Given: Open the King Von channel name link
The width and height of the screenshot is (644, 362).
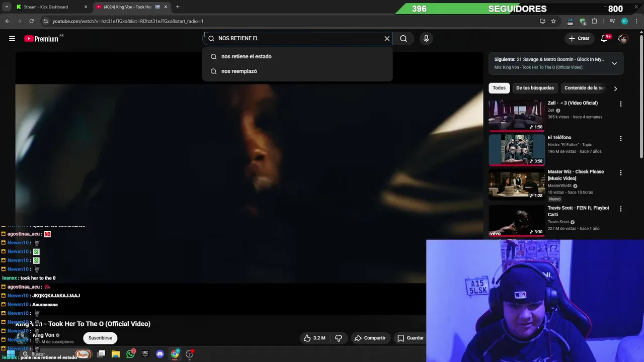Looking at the screenshot, I should click(x=43, y=335).
